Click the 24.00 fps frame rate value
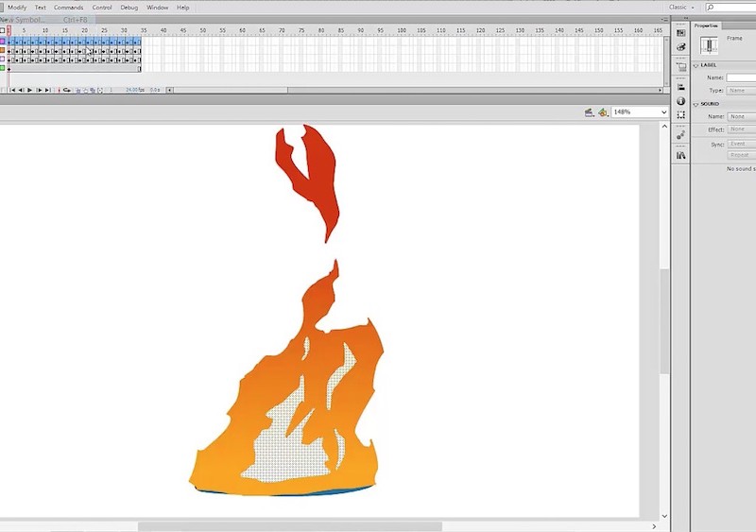 [132, 90]
